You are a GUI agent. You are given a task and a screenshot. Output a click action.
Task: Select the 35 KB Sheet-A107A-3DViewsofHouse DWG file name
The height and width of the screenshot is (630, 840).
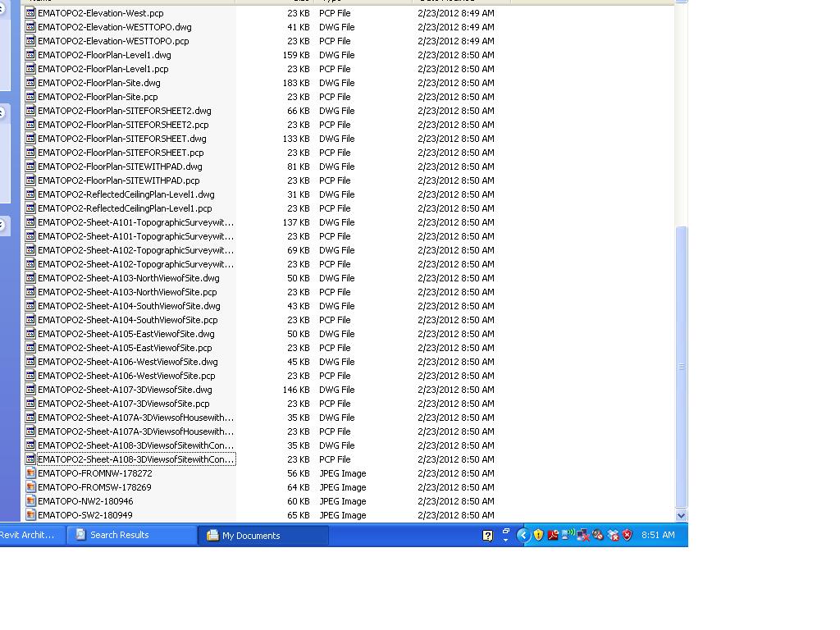(x=135, y=417)
